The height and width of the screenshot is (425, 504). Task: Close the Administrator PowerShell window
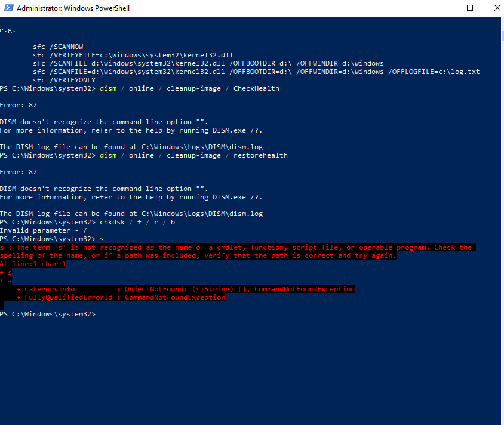[496, 8]
